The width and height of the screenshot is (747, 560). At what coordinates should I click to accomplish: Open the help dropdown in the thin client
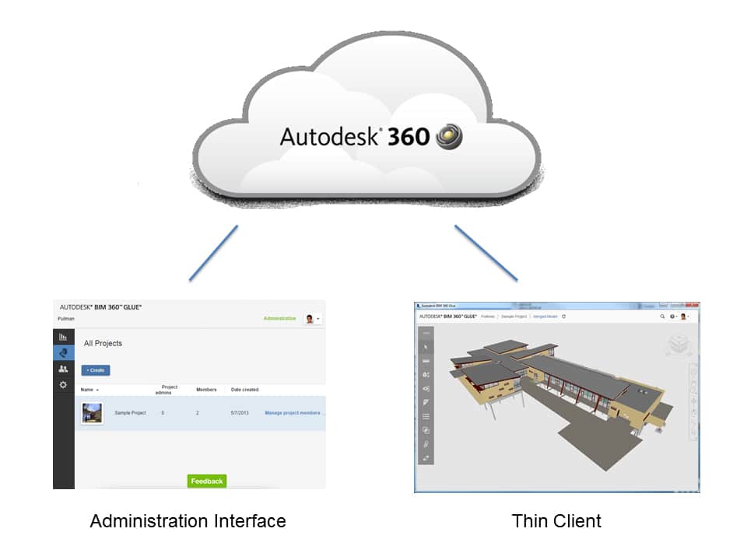673,317
